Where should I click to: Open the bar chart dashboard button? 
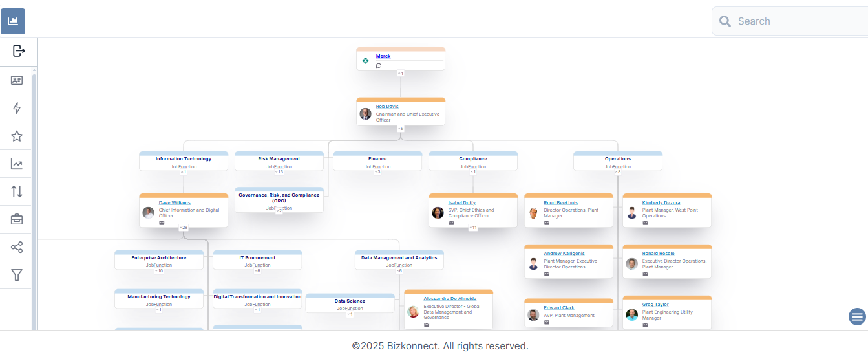tap(13, 21)
